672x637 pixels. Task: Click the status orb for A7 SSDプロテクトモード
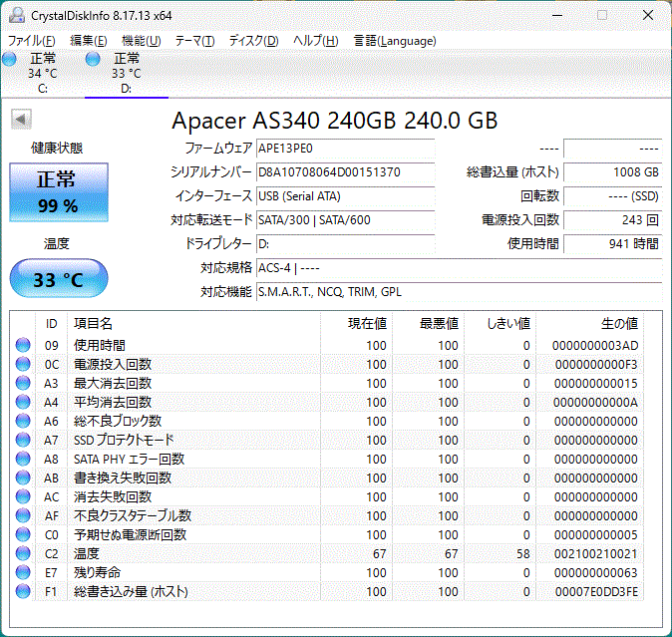tap(23, 440)
